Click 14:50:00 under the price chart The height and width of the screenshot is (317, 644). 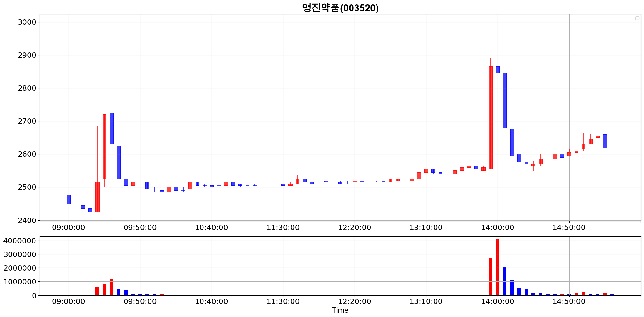(x=569, y=228)
